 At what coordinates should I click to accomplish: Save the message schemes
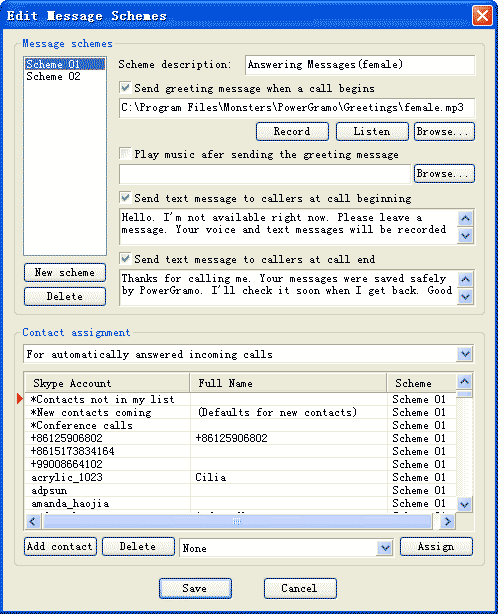[x=195, y=588]
